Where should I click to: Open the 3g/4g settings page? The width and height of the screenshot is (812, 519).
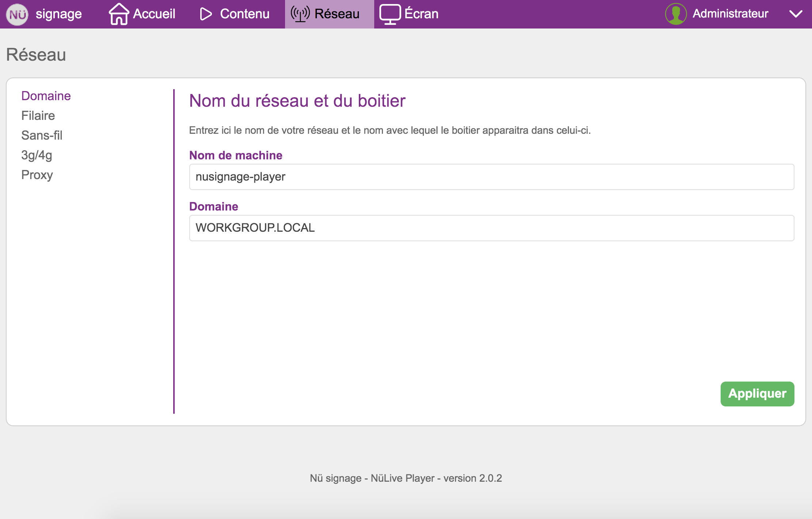point(37,155)
